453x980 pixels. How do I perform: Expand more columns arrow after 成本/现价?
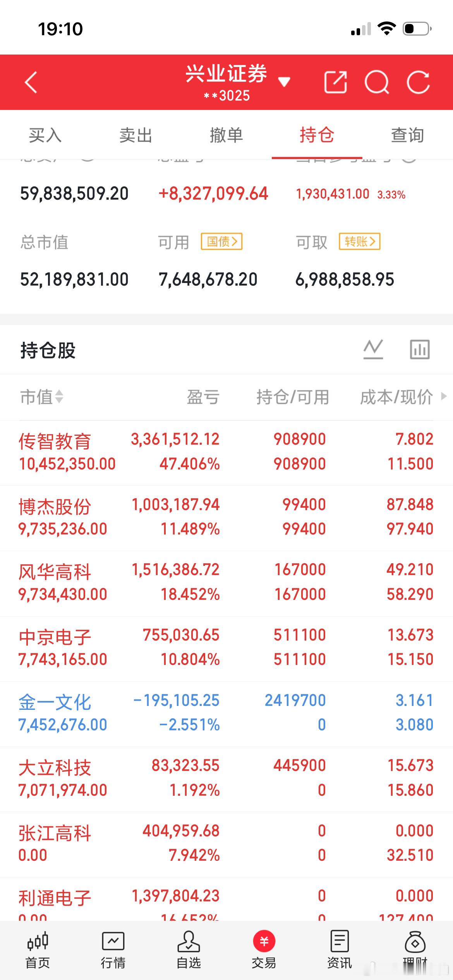(444, 396)
